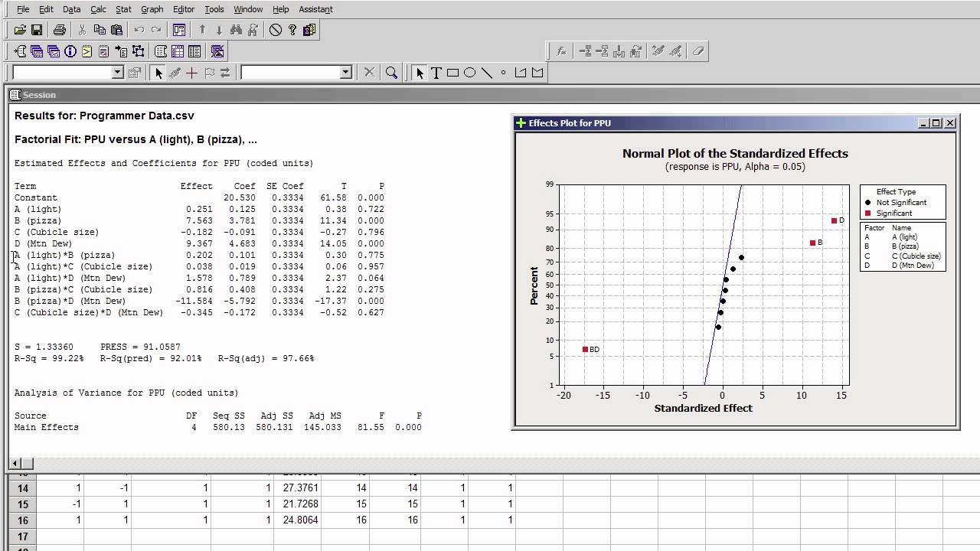The height and width of the screenshot is (551, 980).
Task: Open the Stat menu
Action: 123,9
